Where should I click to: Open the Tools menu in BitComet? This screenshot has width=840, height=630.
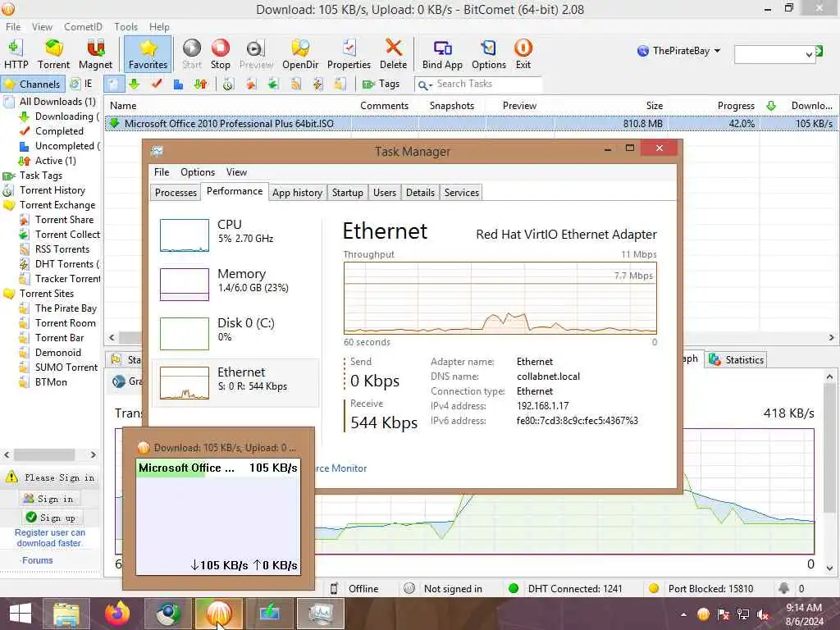126,27
